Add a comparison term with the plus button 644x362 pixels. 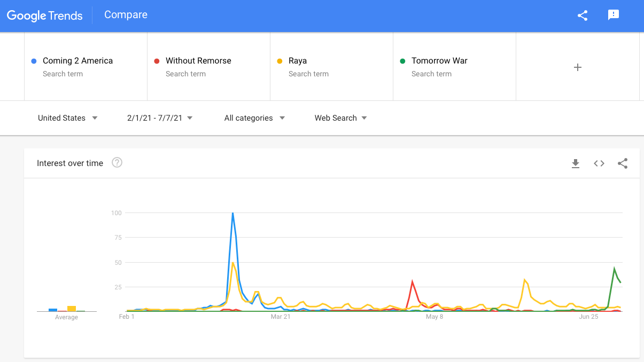point(577,67)
